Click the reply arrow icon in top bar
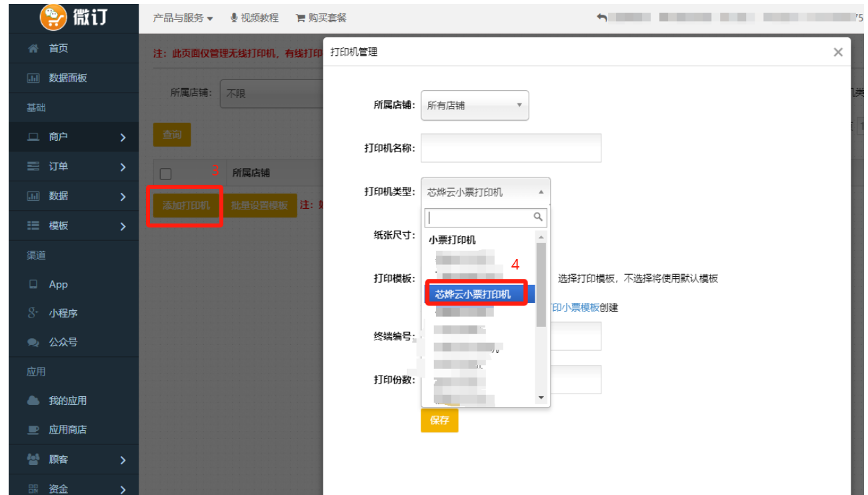 [602, 18]
